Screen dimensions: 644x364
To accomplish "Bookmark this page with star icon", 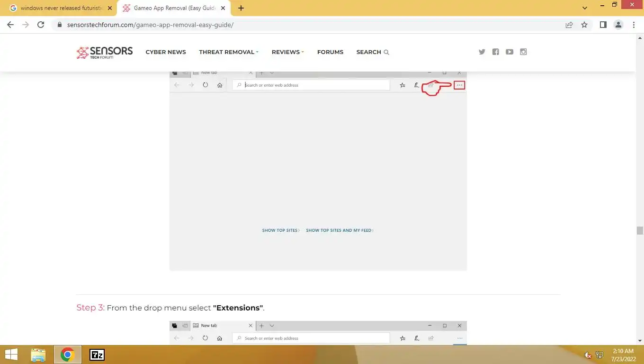I will point(584,25).
